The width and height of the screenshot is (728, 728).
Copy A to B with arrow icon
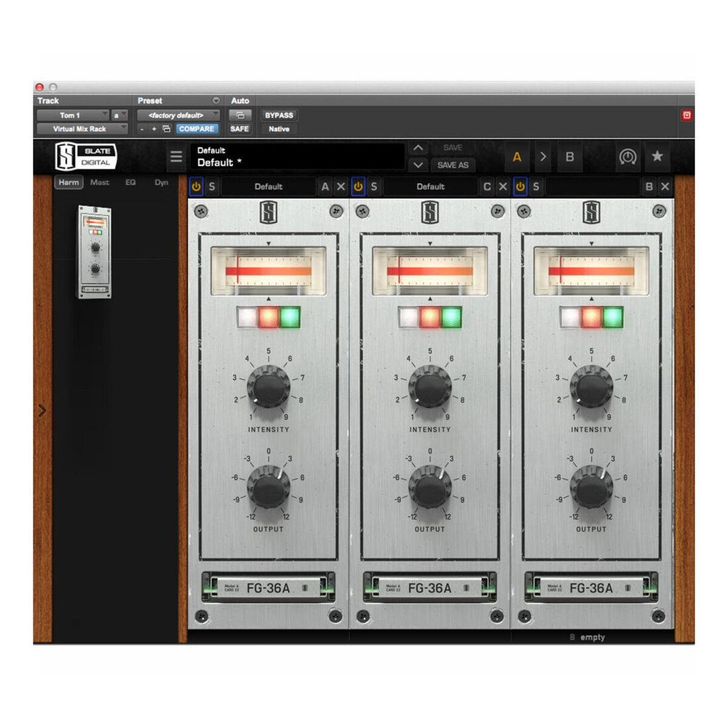click(x=543, y=157)
